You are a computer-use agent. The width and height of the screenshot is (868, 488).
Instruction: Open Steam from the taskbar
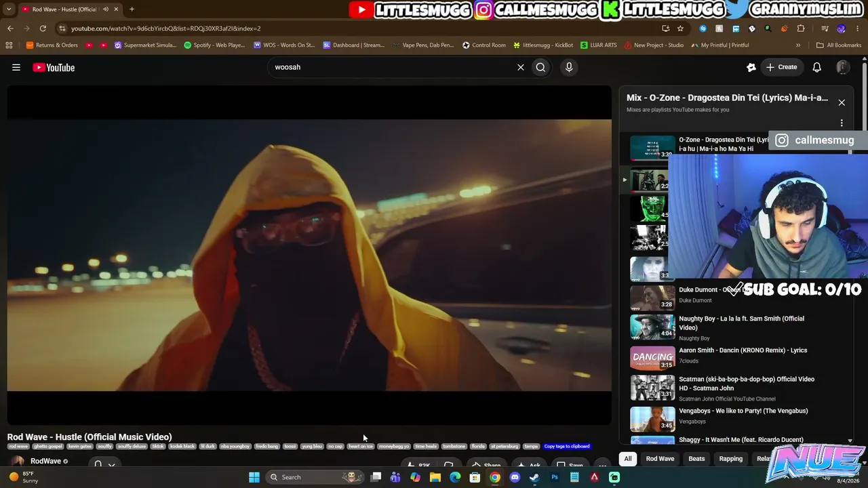point(534,477)
